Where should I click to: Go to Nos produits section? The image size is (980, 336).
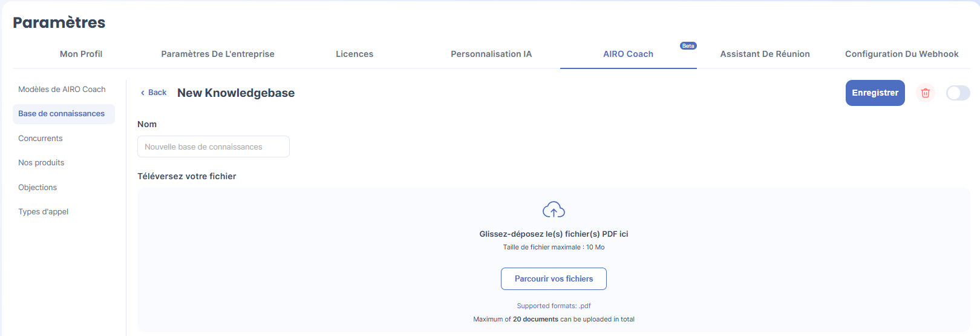[41, 163]
